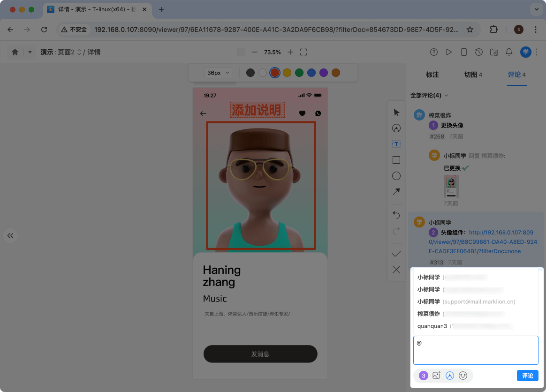Screen dimensions: 546x392
Task: Confirm annotation with the checkmark icon
Action: point(396,253)
